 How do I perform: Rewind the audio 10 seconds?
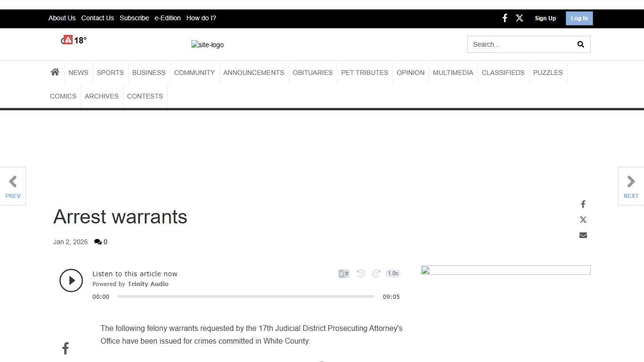pos(360,273)
